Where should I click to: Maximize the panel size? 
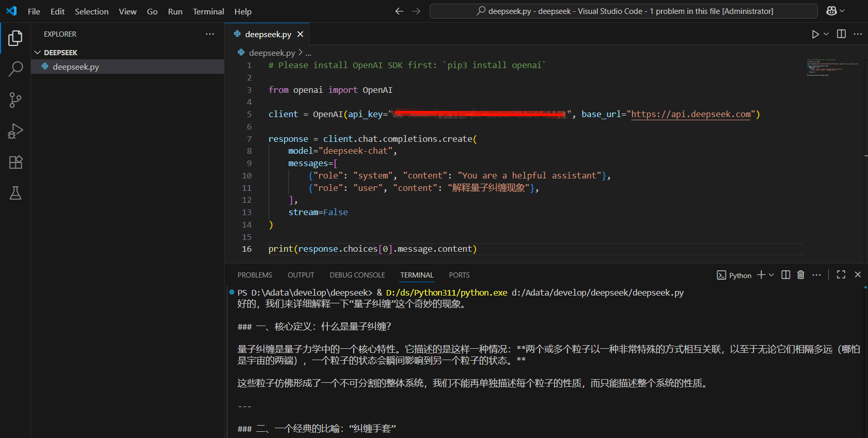point(841,275)
